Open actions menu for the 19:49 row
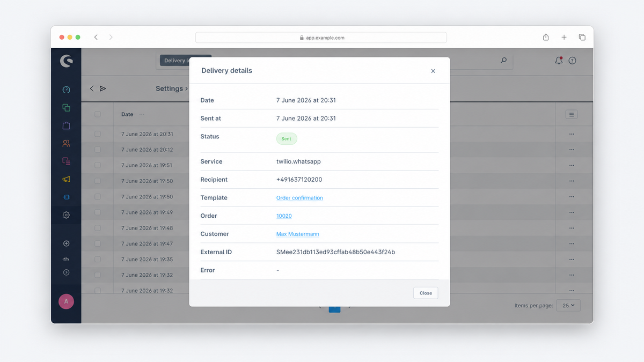The height and width of the screenshot is (362, 644). 572,212
